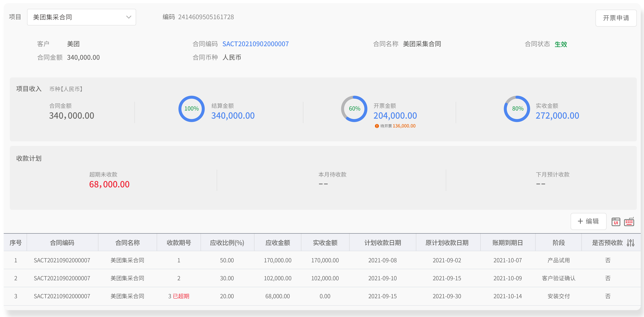This screenshot has height=317, width=644.
Task: Click the 本月待收款 summary label
Action: (x=332, y=175)
